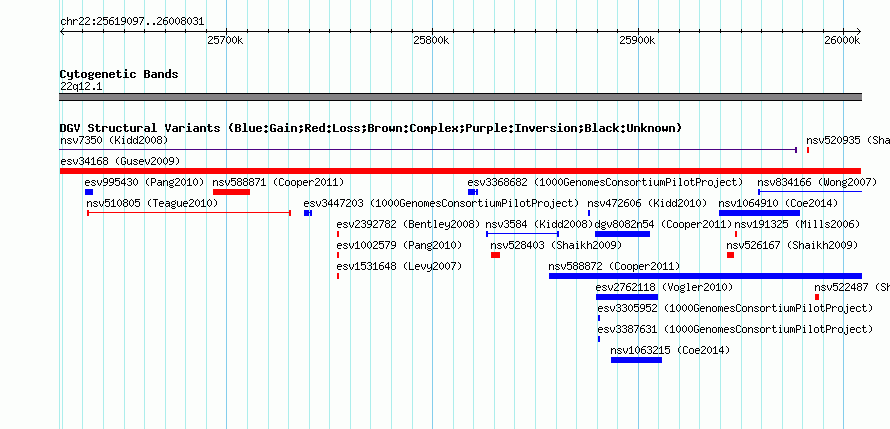The width and height of the screenshot is (890, 429).
Task: Select esv2392782 (Bentley2008) label
Action: (408, 224)
